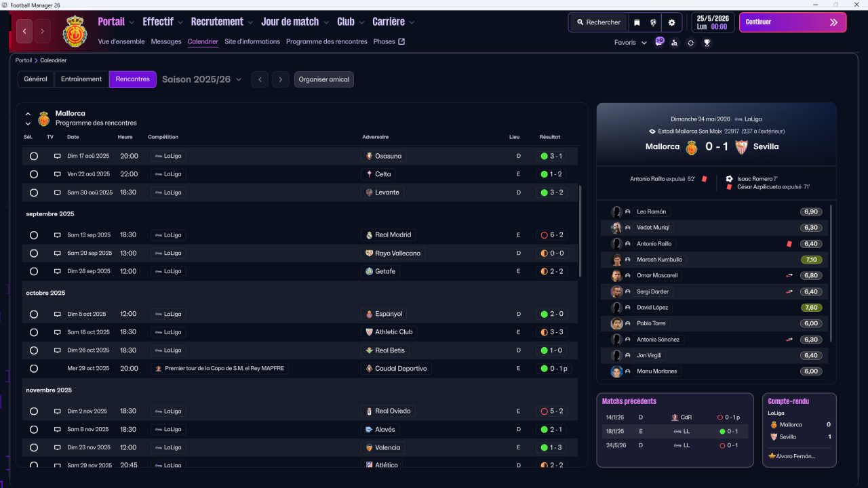Select the radio button for the Real Madrid match

[x=34, y=235]
